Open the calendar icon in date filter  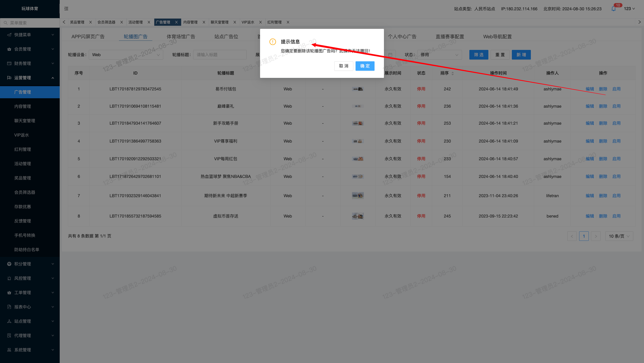click(390, 55)
